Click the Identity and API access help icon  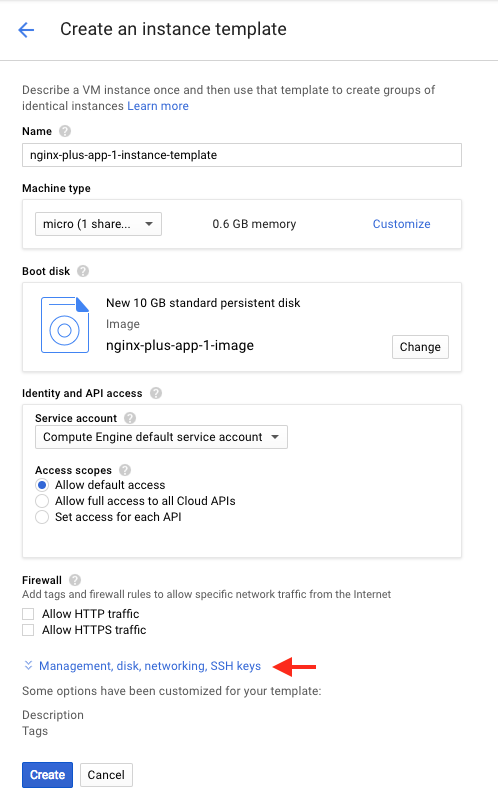tap(156, 393)
